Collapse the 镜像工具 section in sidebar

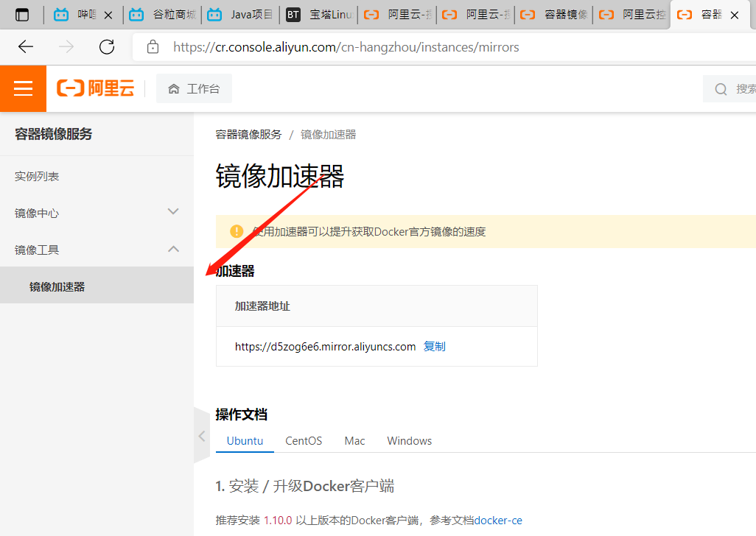pos(173,249)
